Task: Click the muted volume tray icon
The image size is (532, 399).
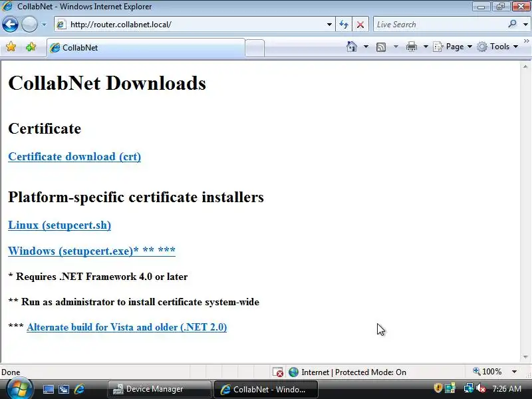Action: pos(481,388)
